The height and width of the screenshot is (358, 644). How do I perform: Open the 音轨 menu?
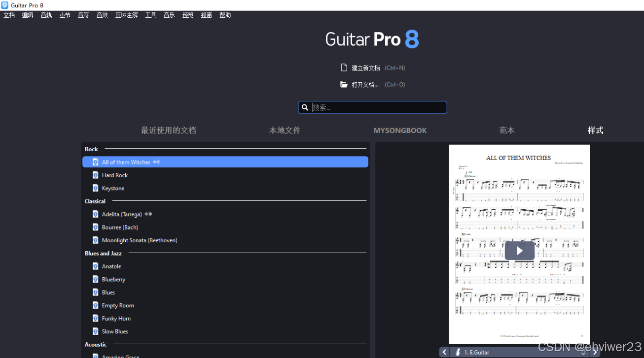pos(46,15)
